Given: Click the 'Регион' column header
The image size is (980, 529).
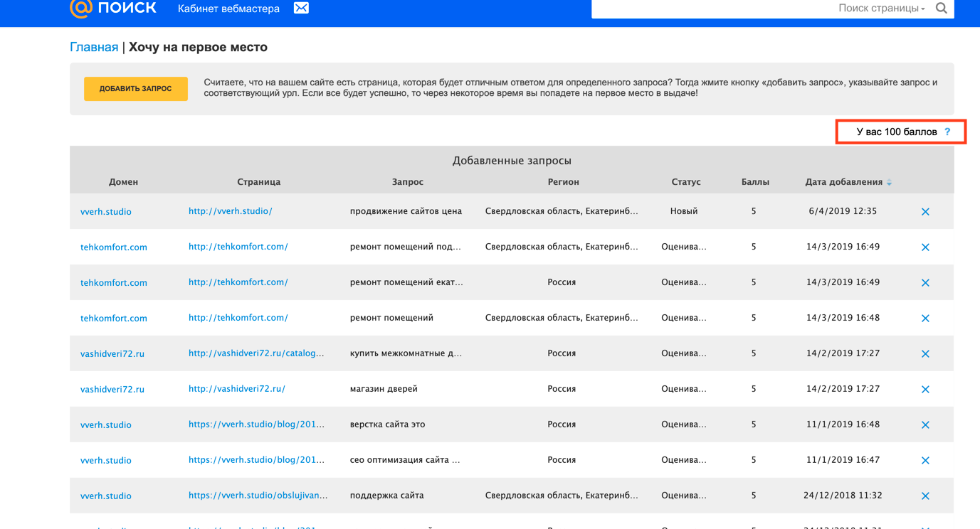Looking at the screenshot, I should (x=564, y=182).
